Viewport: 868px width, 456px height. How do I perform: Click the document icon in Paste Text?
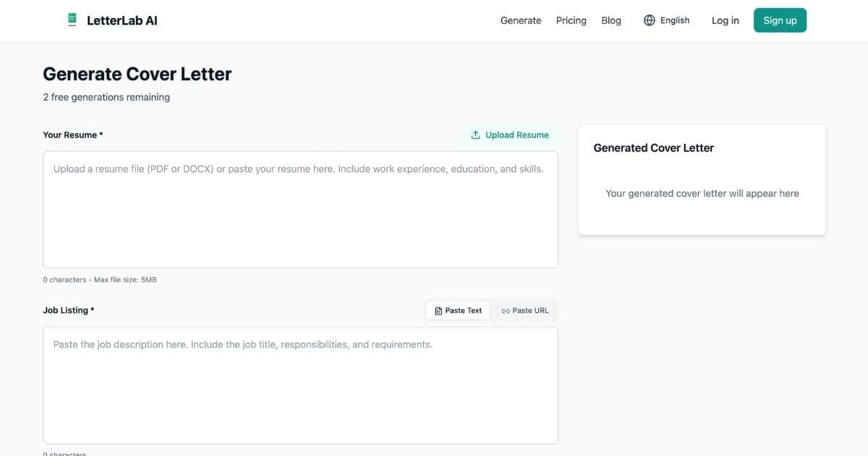(x=438, y=311)
